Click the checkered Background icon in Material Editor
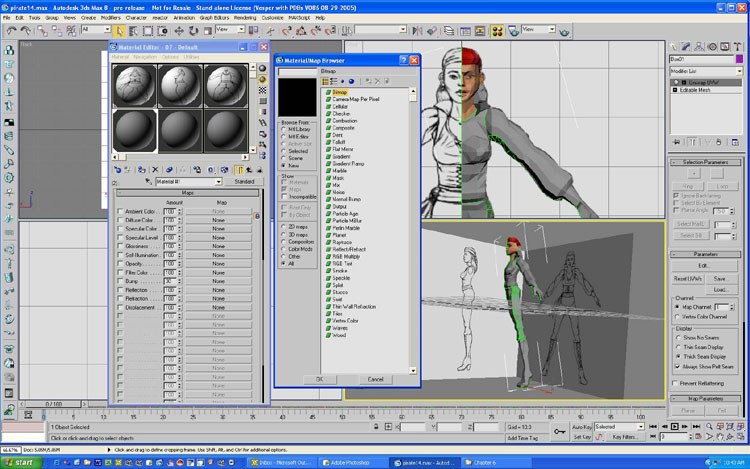 click(263, 89)
